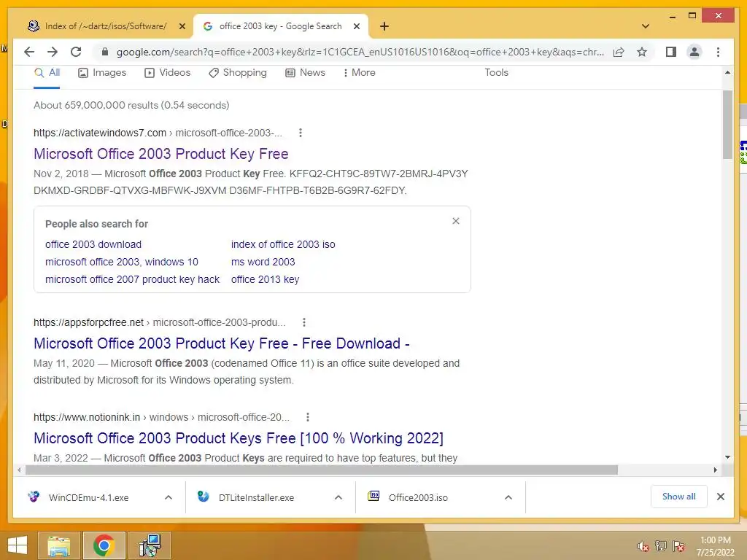
Task: Click the notionink.in URL breadcrumb
Action: (161, 417)
